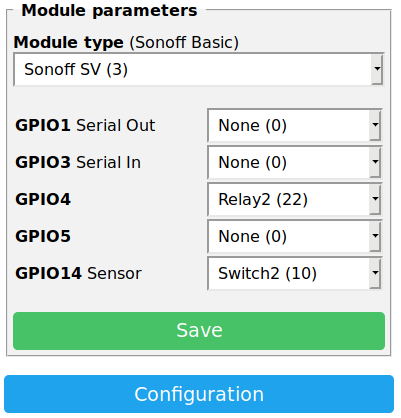The height and width of the screenshot is (418, 401).
Task: Save the module parameters
Action: 199,331
